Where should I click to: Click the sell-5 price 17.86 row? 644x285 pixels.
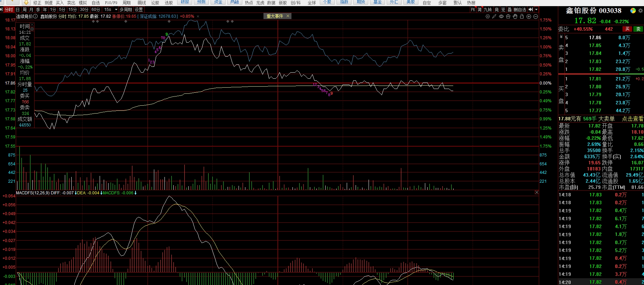click(x=601, y=37)
